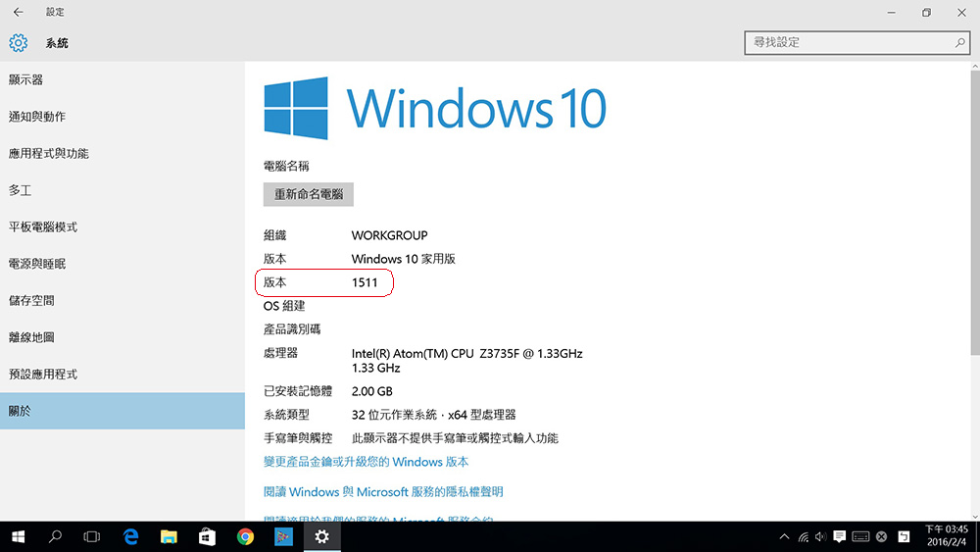Open File Explorer from the taskbar
This screenshot has width=980, height=552.
point(169,536)
